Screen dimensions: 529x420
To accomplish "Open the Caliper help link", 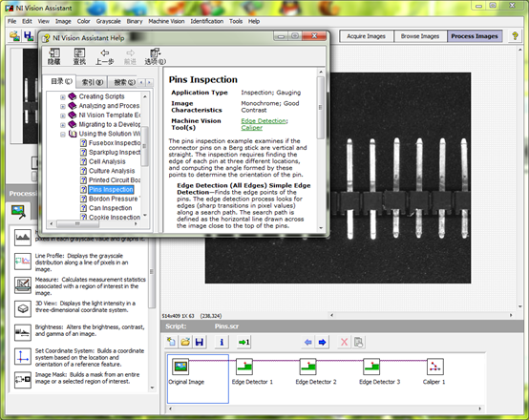I will click(252, 128).
